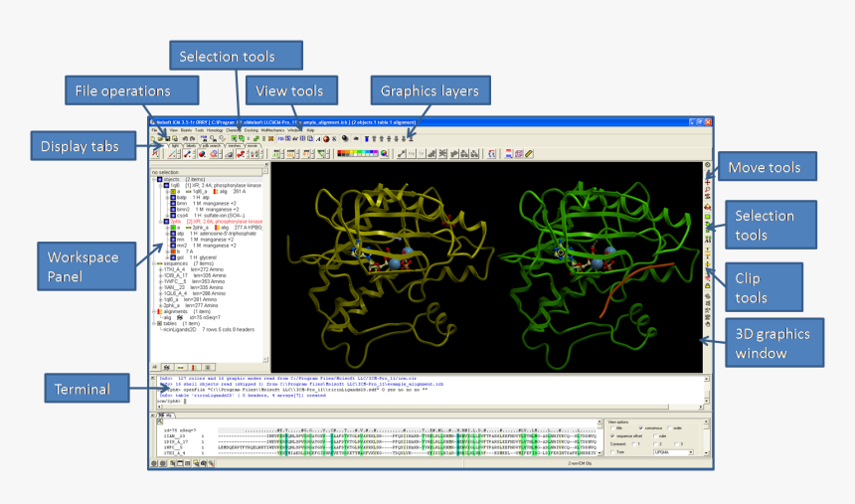Enable the Tree checkbox in view options
855x504 pixels.
[x=612, y=451]
